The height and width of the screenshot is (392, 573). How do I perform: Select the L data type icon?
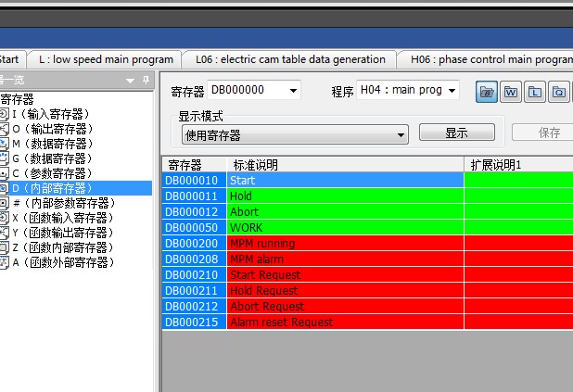(535, 92)
